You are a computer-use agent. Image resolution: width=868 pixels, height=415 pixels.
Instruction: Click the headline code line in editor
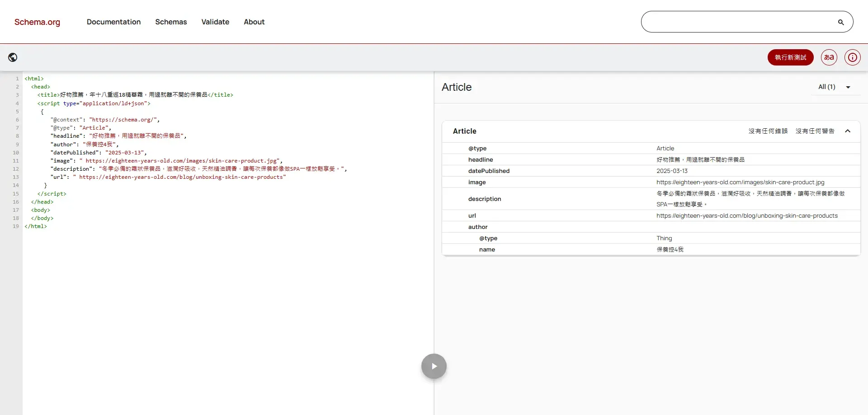click(x=118, y=136)
